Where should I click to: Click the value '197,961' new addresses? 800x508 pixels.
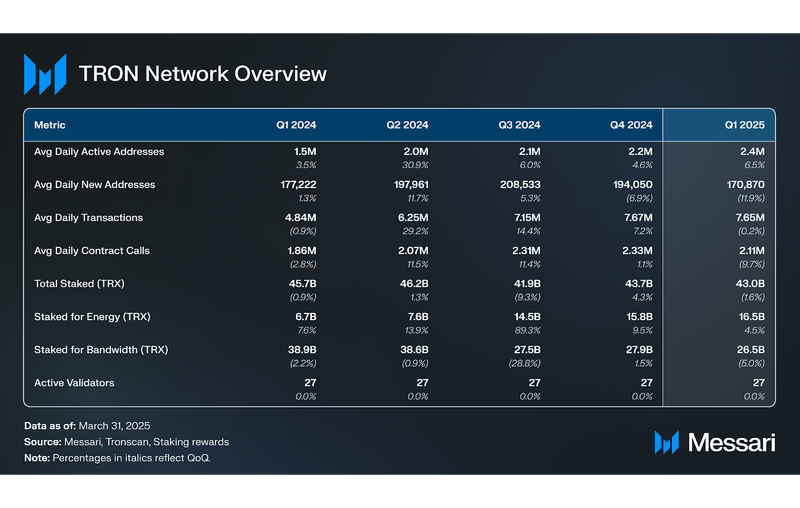point(411,185)
